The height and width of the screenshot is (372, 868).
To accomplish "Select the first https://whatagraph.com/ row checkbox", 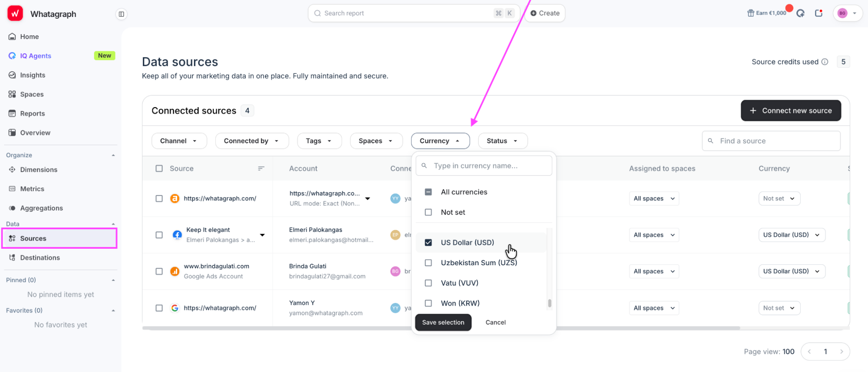I will (x=159, y=198).
